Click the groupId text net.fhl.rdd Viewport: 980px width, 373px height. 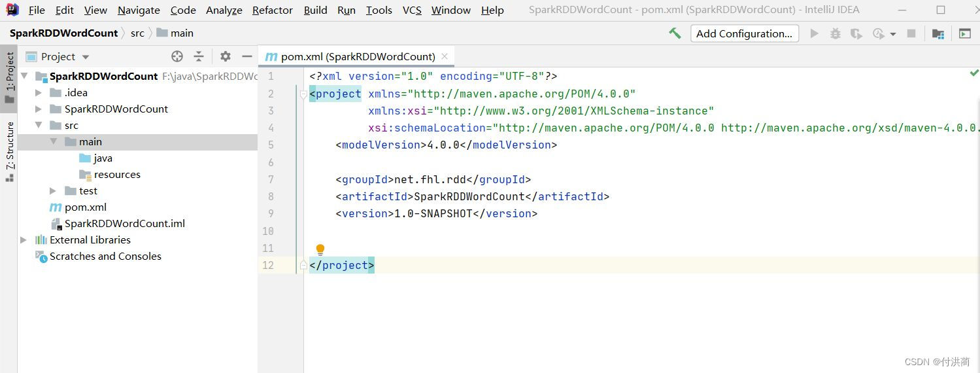(430, 179)
